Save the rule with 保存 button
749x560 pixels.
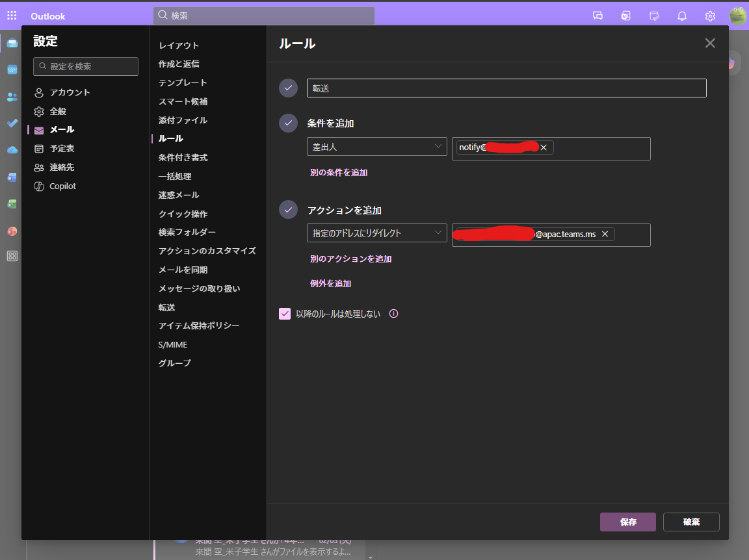(627, 522)
